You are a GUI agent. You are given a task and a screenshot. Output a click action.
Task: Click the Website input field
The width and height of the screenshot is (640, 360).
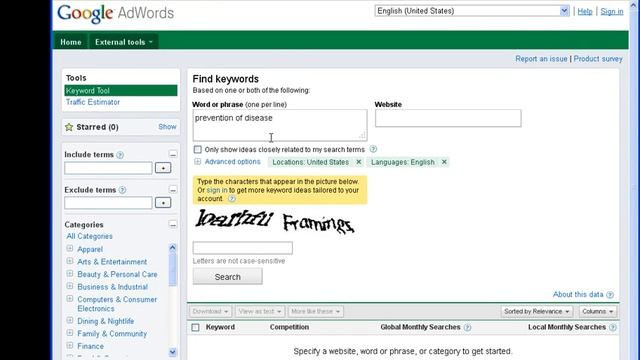(448, 118)
